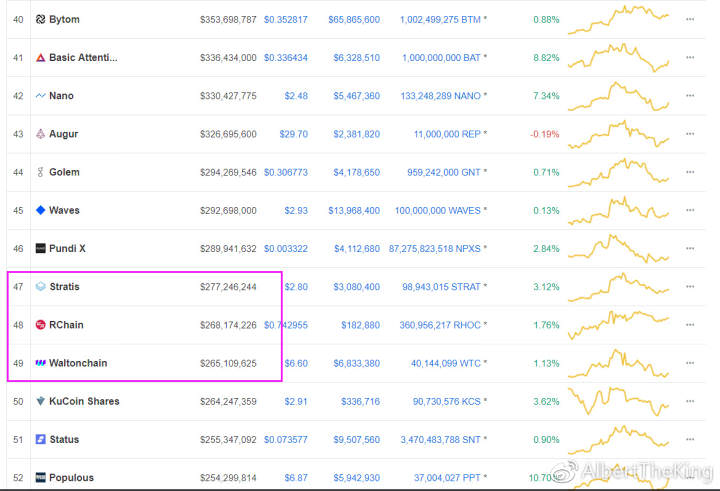Open the Status coin name link
Viewport: 720px width, 491px height.
point(64,439)
